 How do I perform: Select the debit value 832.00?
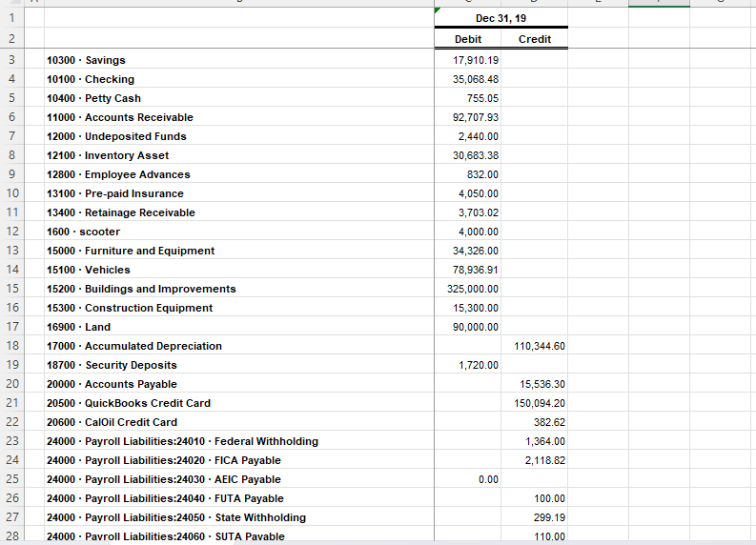point(468,174)
